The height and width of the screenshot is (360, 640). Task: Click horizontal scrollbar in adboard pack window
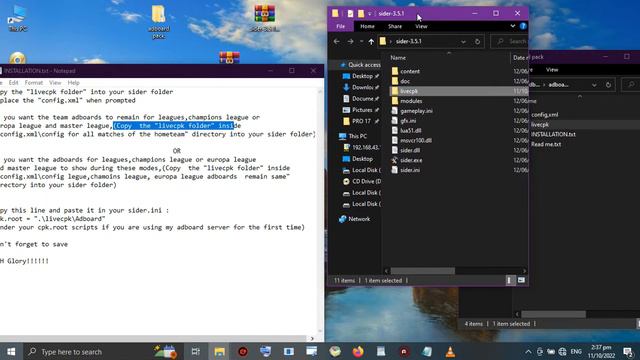tap(553, 314)
